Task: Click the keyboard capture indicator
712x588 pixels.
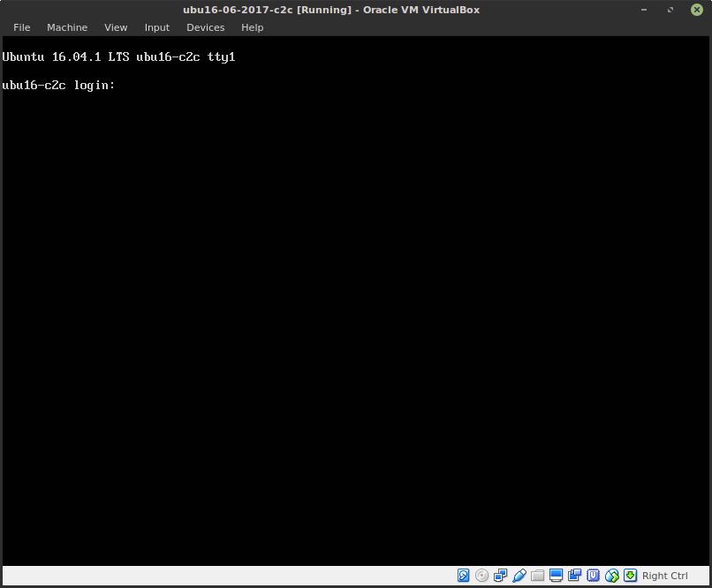Action: pyautogui.click(x=630, y=575)
